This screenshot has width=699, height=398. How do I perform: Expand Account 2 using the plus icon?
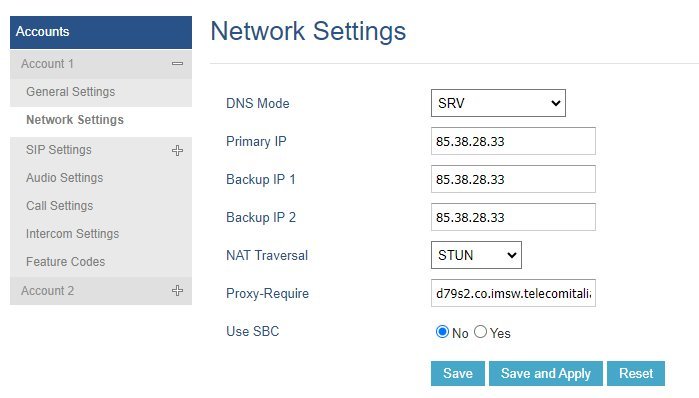[x=177, y=291]
